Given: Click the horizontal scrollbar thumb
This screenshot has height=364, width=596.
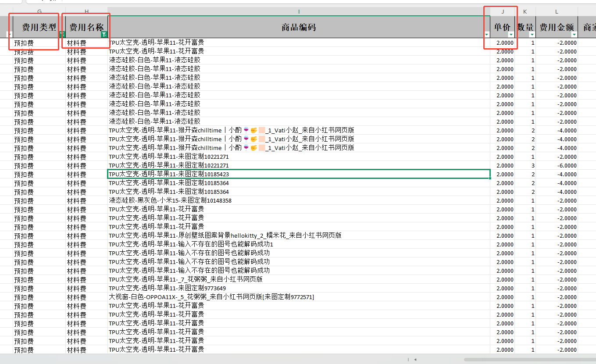Looking at the screenshot, I should click(530, 360).
